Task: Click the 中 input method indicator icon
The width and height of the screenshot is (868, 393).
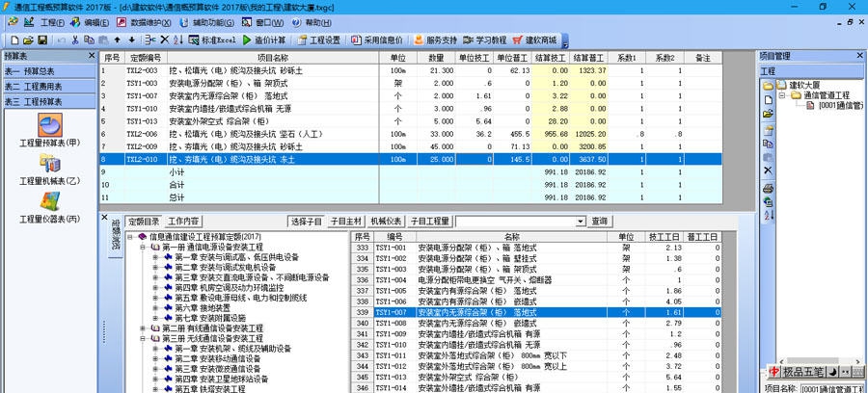Action: pyautogui.click(x=775, y=371)
